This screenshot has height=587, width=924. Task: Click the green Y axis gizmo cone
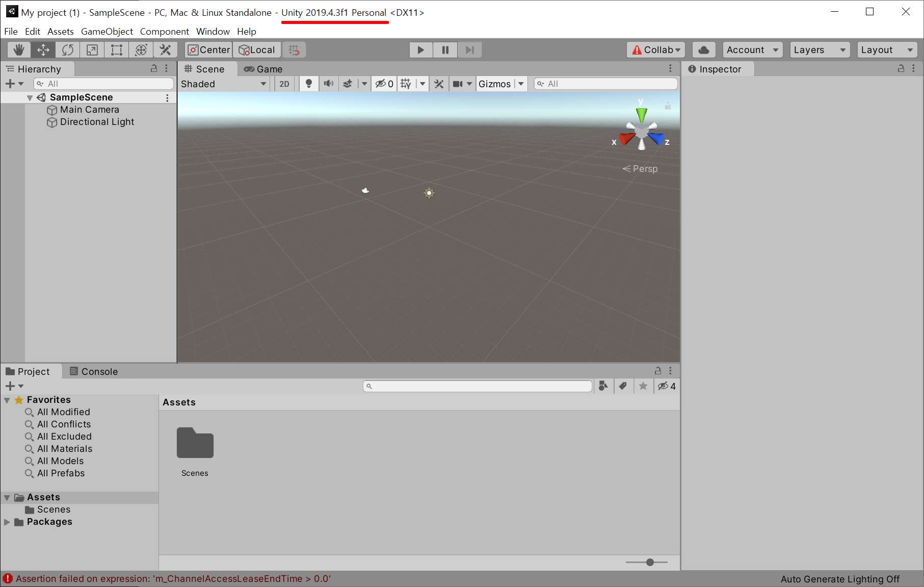coord(642,115)
